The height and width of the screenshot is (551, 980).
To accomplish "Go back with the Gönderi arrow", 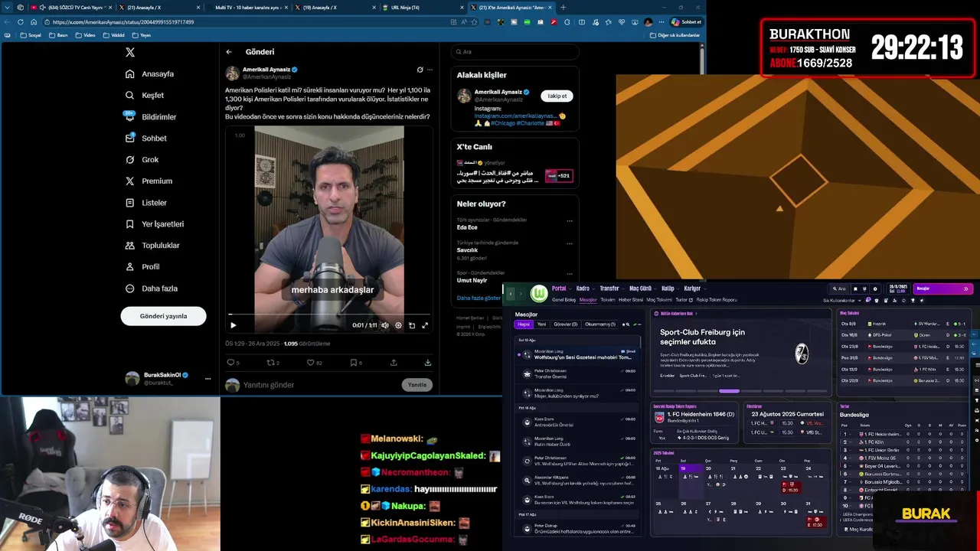I will [229, 52].
